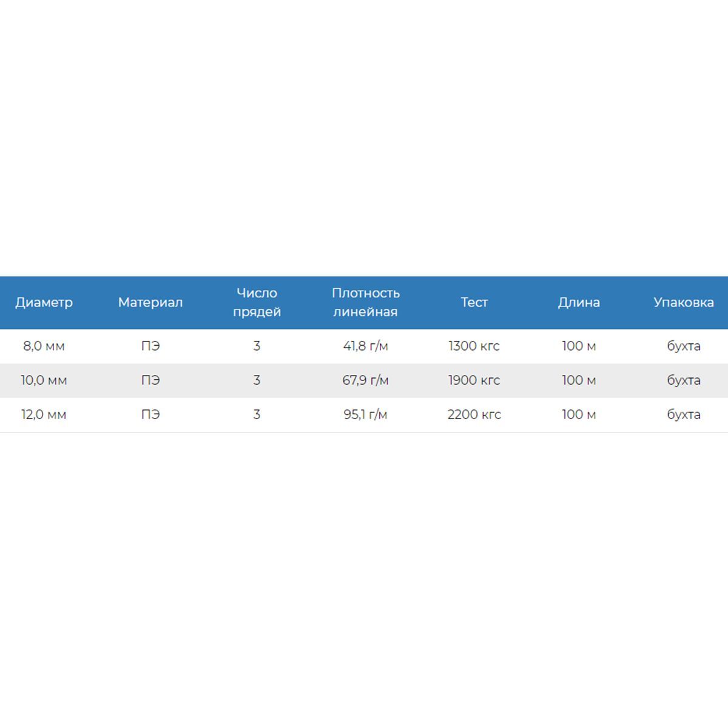Click бухта packaging in 12,0 мм row
Viewport: 728px width, 728px height.
coord(684,414)
